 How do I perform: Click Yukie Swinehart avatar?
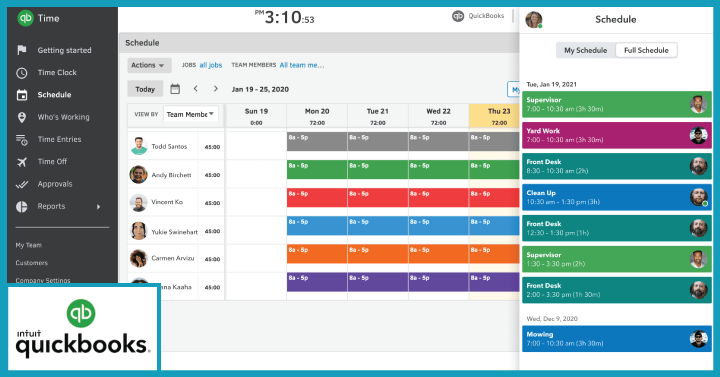pos(138,231)
